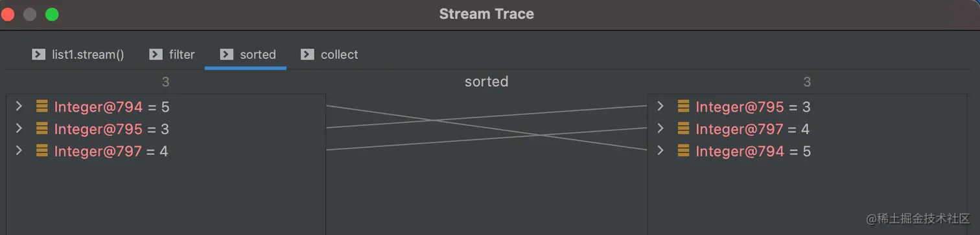Click the console icon beside sorted tab
The width and height of the screenshot is (980, 235).
click(x=227, y=55)
